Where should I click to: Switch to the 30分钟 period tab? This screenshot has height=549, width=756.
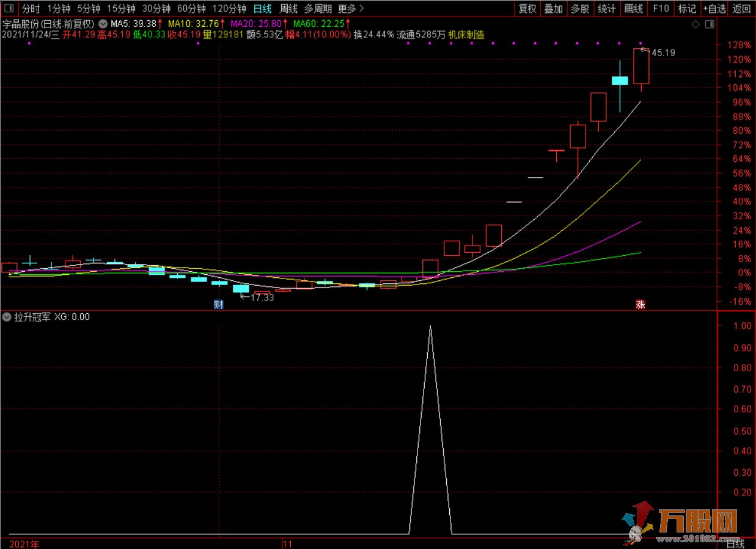[156, 9]
